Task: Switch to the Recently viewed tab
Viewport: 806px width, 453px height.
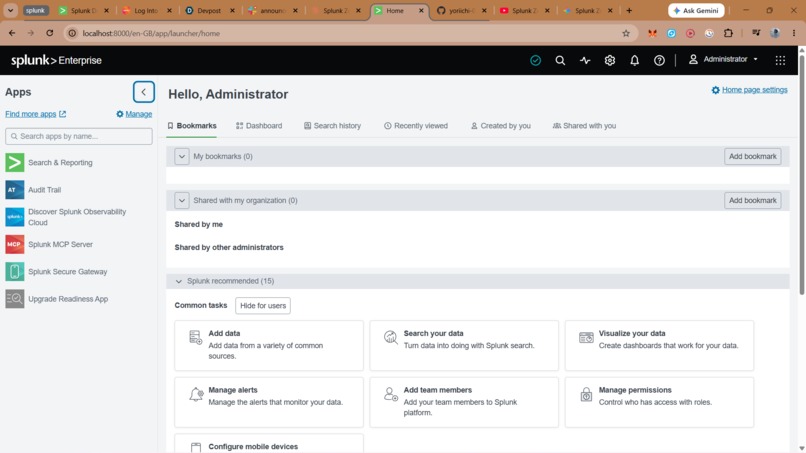Action: coord(416,125)
